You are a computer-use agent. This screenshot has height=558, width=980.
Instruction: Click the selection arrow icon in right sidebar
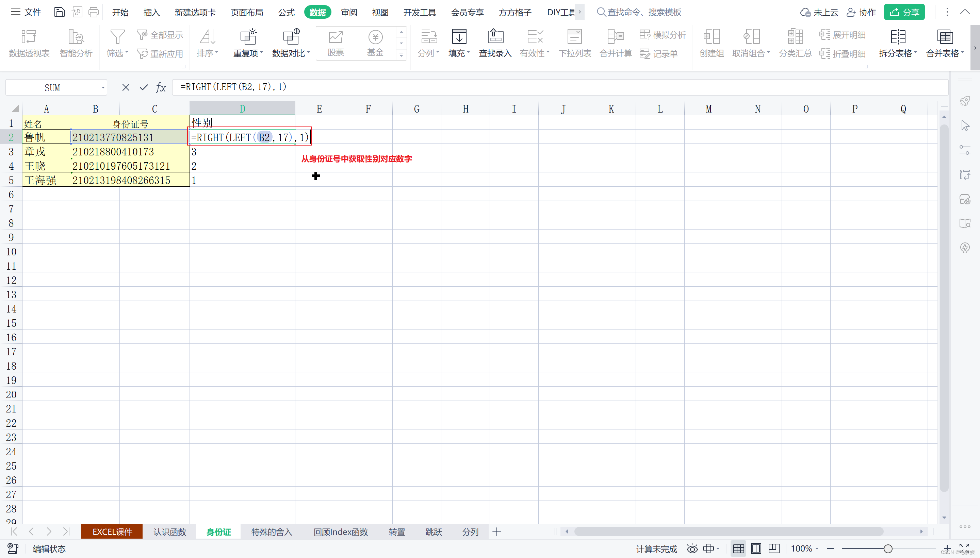pos(965,125)
